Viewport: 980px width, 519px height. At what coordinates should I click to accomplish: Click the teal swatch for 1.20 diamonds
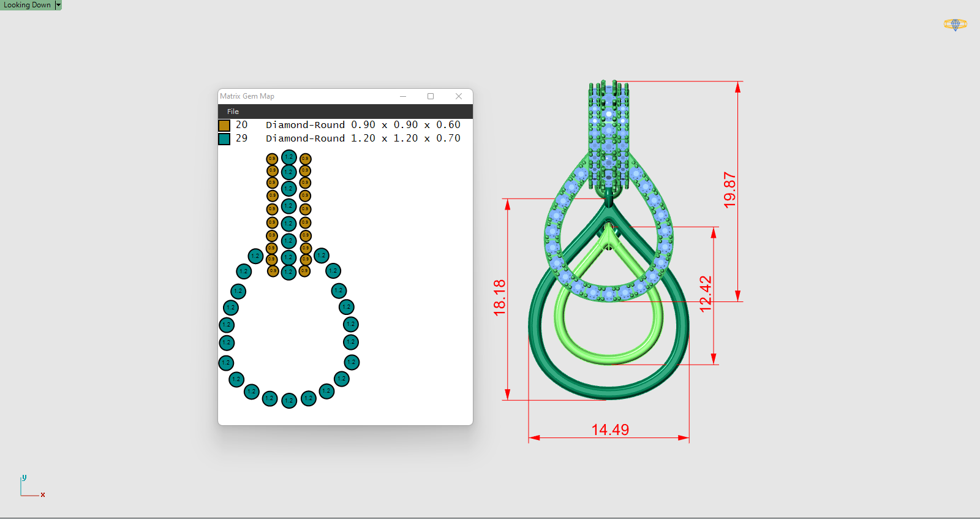(x=224, y=138)
